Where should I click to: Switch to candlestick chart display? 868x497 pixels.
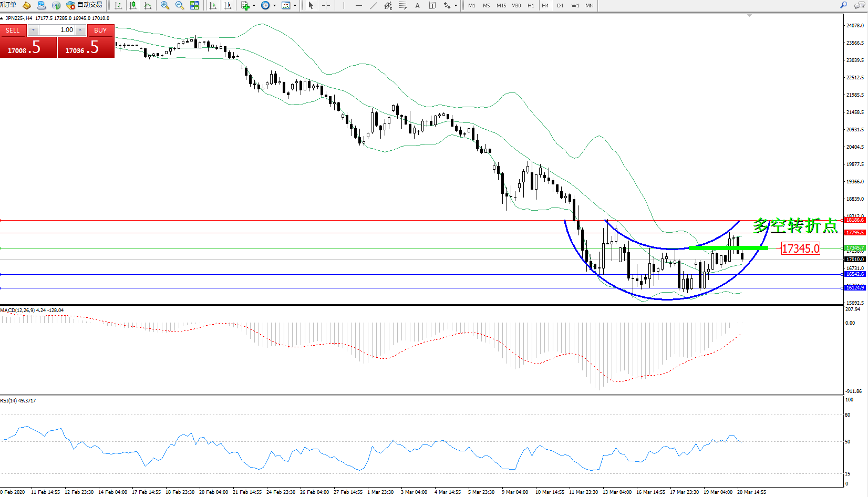[133, 5]
